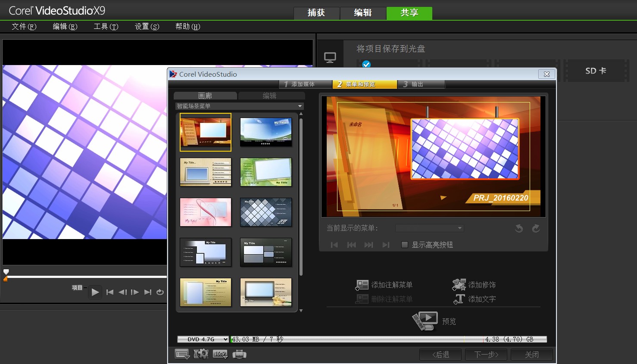Enable the 显示高亮按钮 checkbox
637x364 pixels.
pos(404,245)
